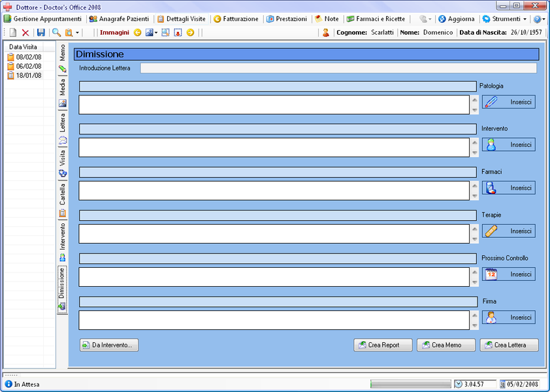The width and height of the screenshot is (550, 392).
Task: Click the info icon beside In Attesa
Action: [x=8, y=384]
